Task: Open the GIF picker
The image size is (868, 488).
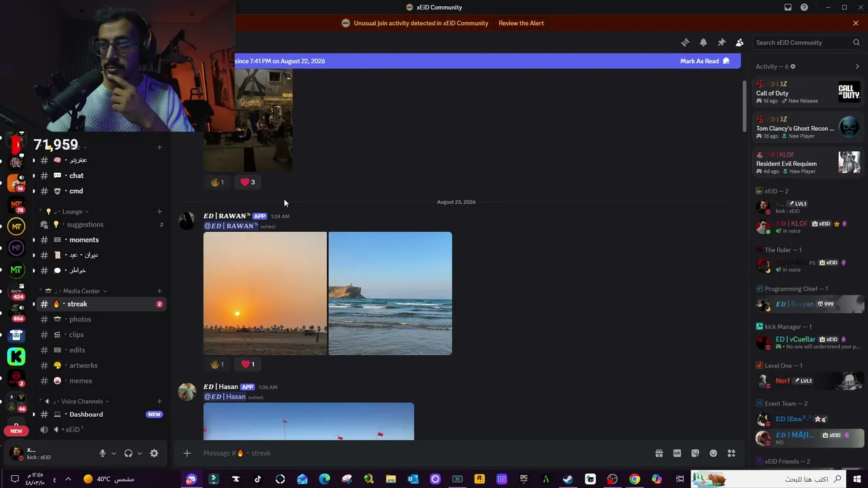Action: [677, 453]
